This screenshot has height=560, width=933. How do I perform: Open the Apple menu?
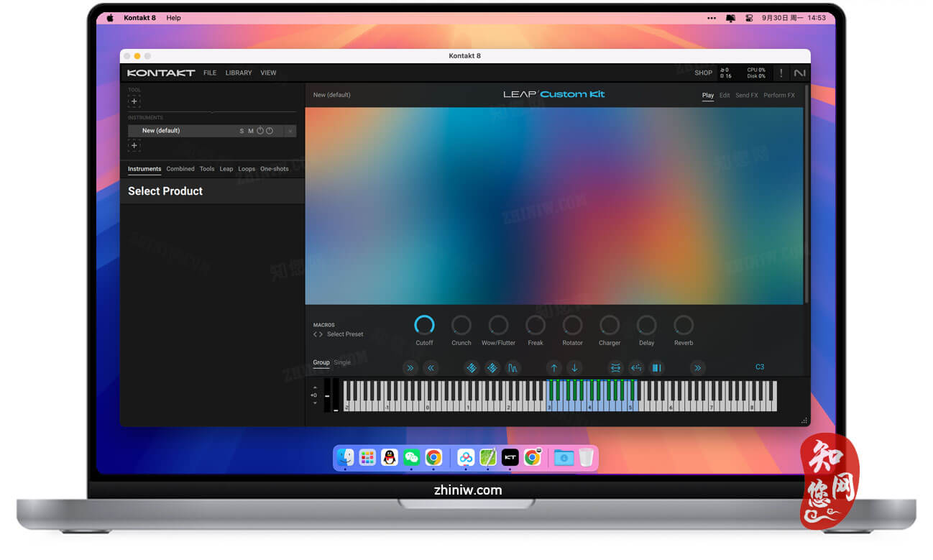coord(110,18)
